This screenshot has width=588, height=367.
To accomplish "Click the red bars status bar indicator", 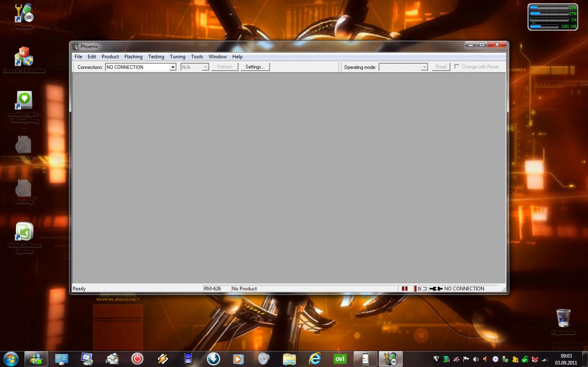I will coord(405,289).
